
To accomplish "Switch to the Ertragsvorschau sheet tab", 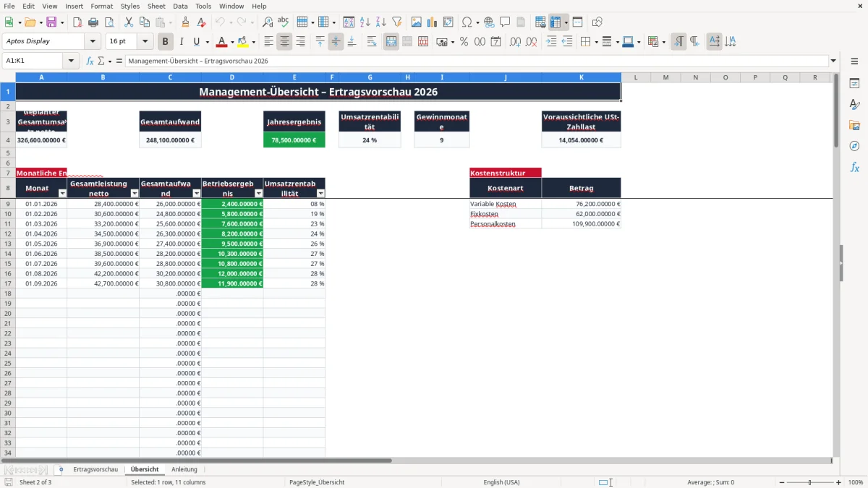I will (x=95, y=469).
